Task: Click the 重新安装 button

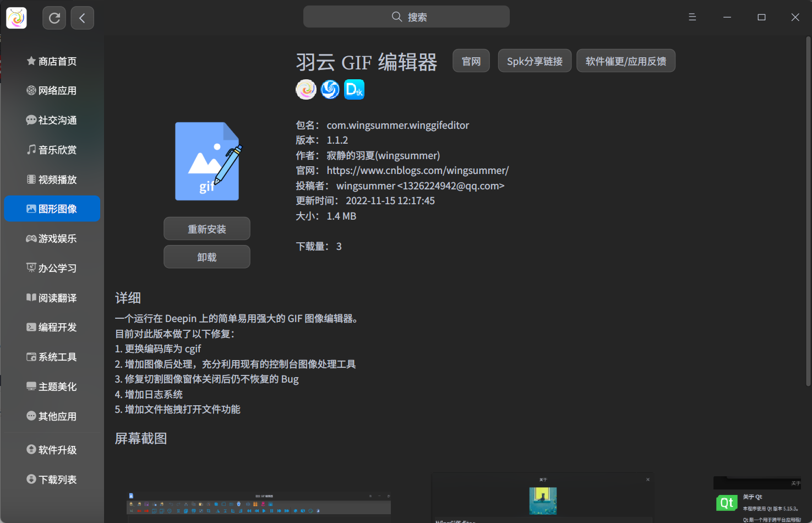Action: coord(207,229)
